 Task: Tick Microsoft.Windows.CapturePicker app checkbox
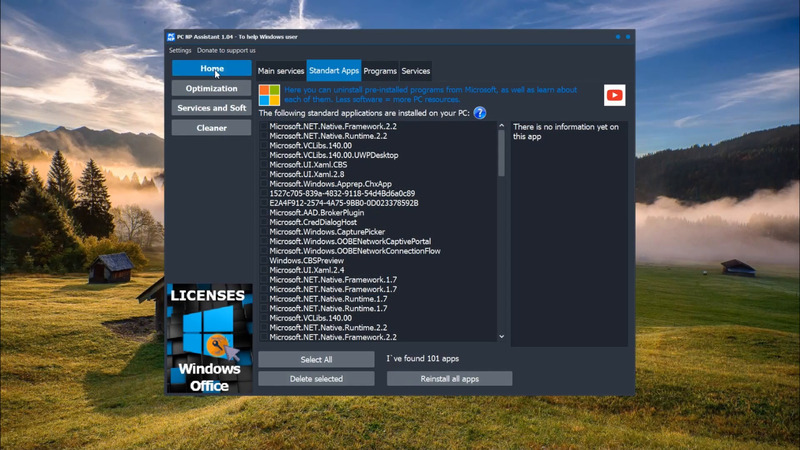coord(265,232)
